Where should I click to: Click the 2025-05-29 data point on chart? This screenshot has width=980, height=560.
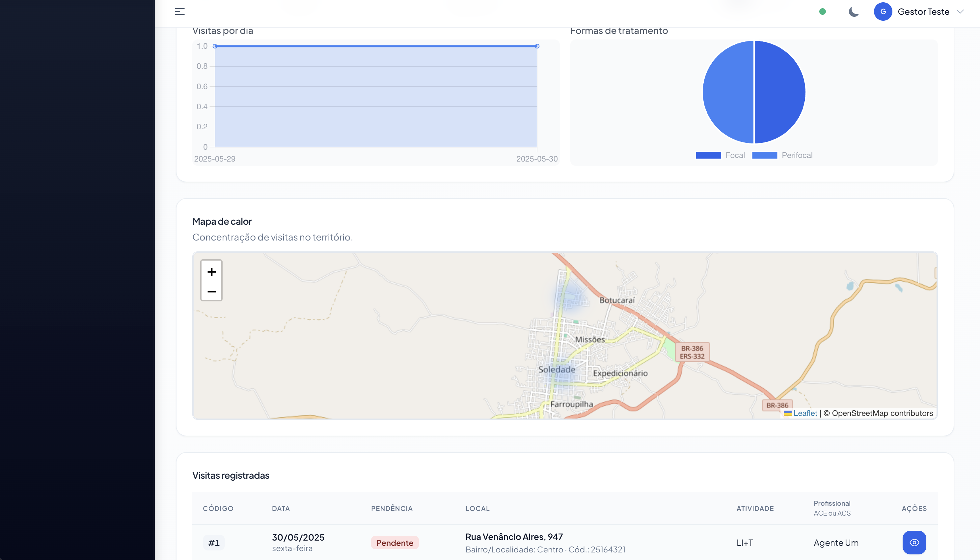tap(215, 46)
